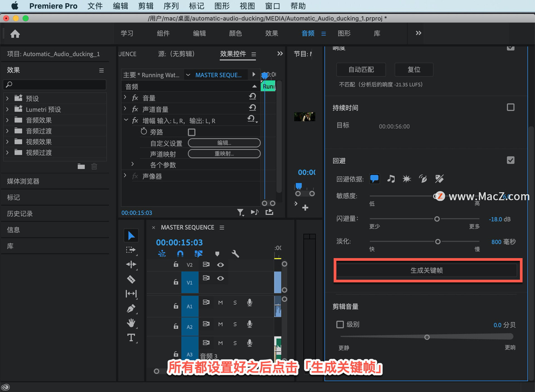
Task: Create new custom bin in Effects panel
Action: (81, 167)
